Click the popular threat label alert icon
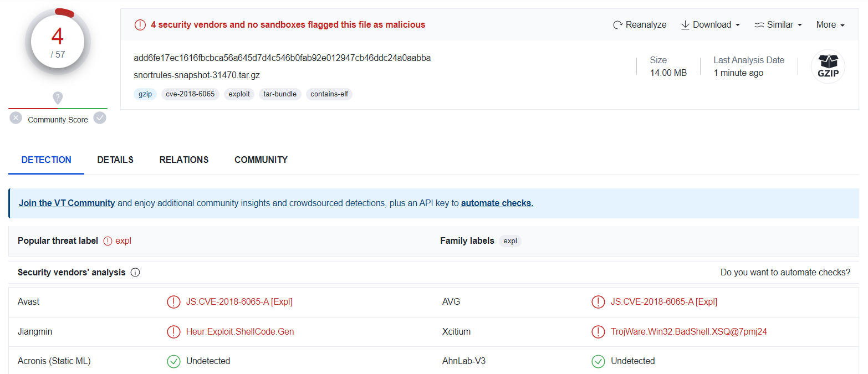Screen dimensions: 868x374 (x=108, y=241)
